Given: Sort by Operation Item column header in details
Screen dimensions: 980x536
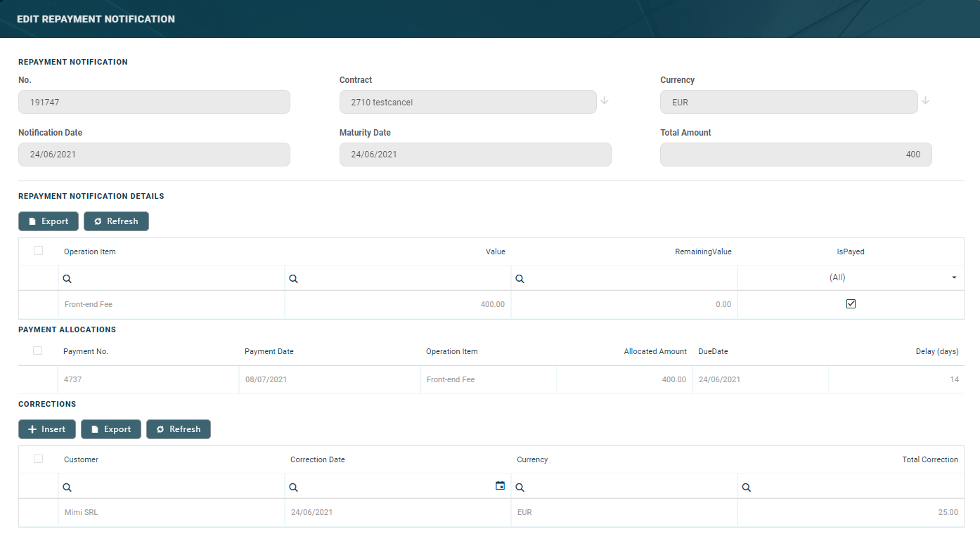Looking at the screenshot, I should pos(90,251).
